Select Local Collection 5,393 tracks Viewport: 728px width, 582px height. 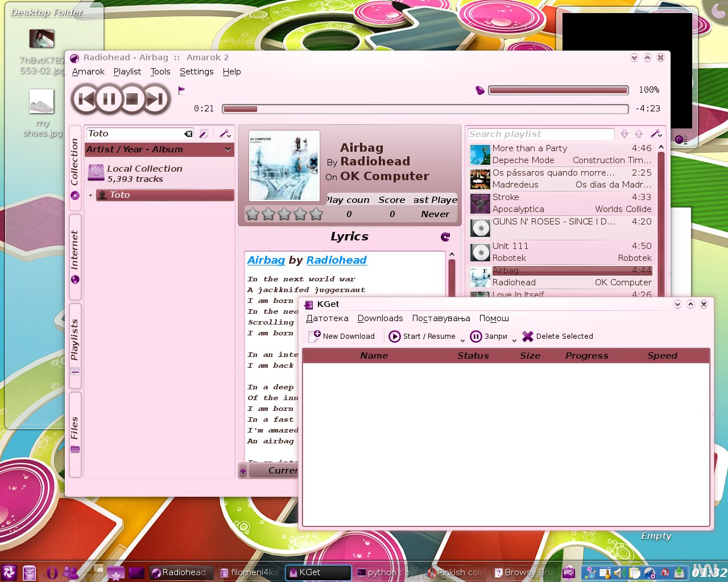(x=159, y=173)
